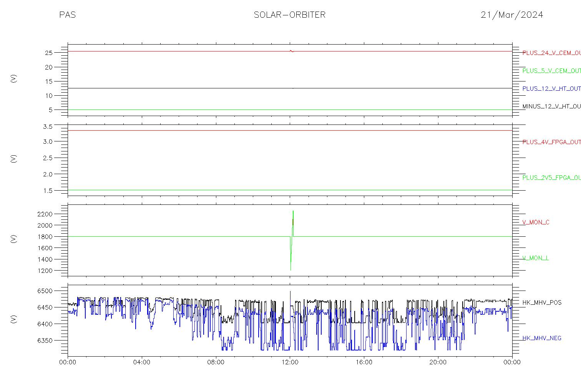Screen dimensions: 581x392
Task: Select the HK_MHV_POS legend label
Action: [x=542, y=303]
